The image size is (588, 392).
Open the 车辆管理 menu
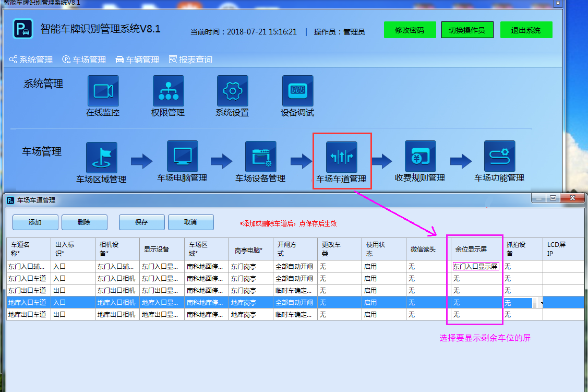coord(137,60)
